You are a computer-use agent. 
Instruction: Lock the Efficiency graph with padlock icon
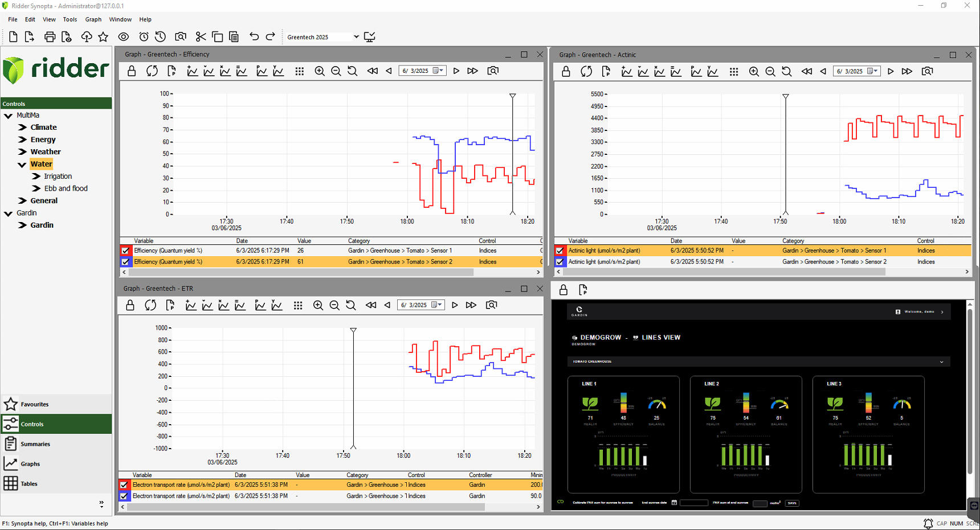pyautogui.click(x=132, y=71)
